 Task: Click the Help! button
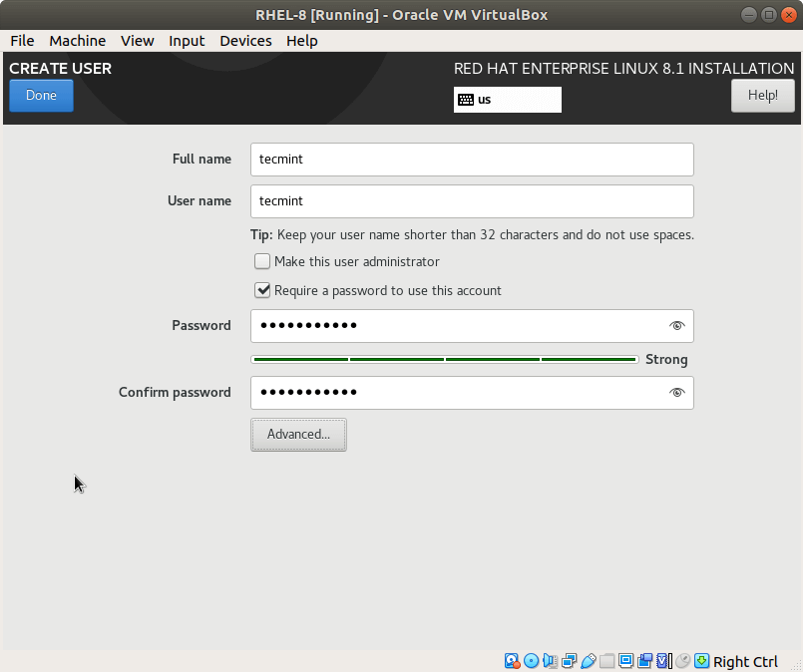tap(762, 96)
